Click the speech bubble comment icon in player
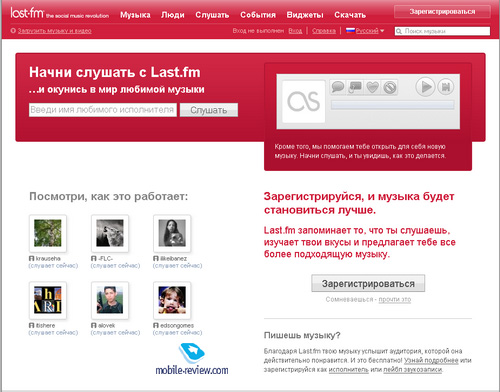This screenshot has height=392, width=500. [x=338, y=87]
